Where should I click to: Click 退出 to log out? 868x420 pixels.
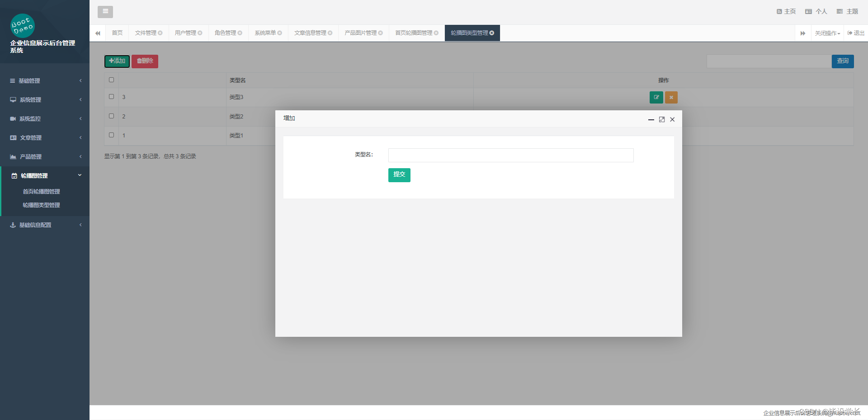[856, 33]
